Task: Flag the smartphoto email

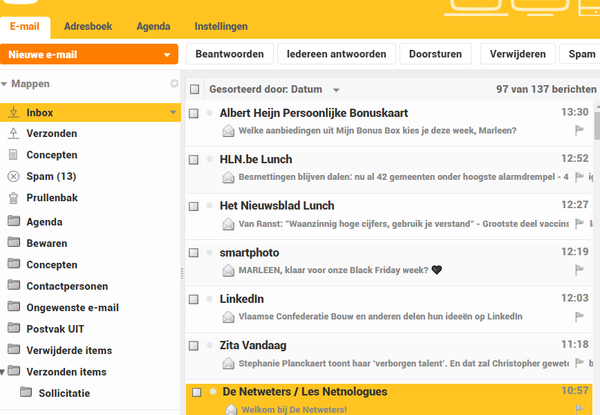Action: [579, 270]
